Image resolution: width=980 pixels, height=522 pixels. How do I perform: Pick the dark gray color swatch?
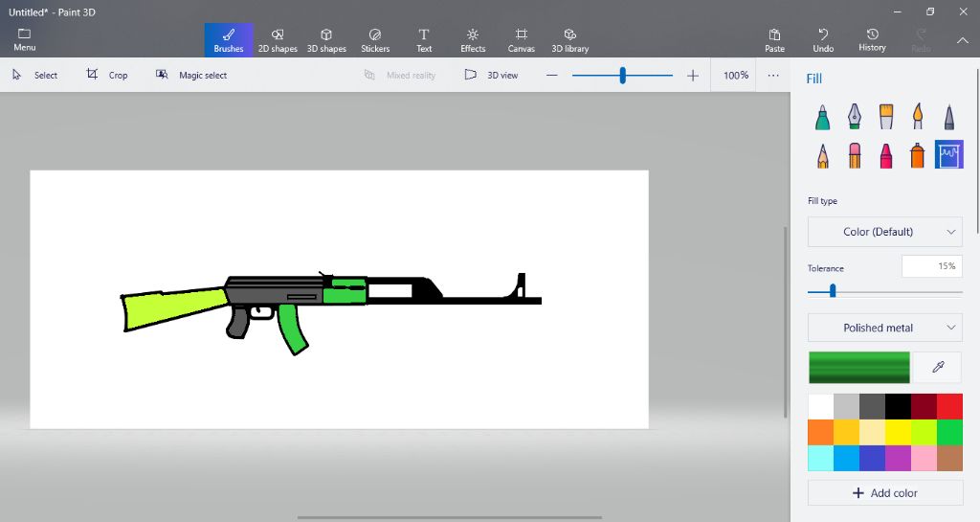[x=872, y=406]
